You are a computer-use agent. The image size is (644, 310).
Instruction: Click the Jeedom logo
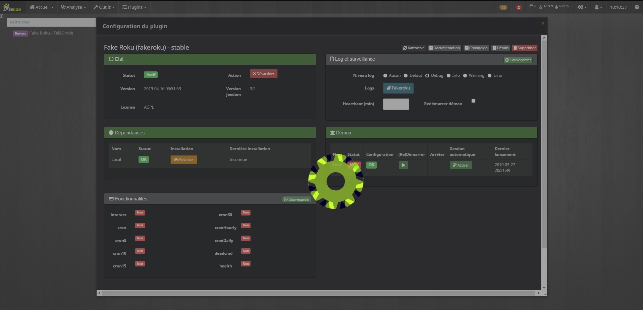pos(12,7)
